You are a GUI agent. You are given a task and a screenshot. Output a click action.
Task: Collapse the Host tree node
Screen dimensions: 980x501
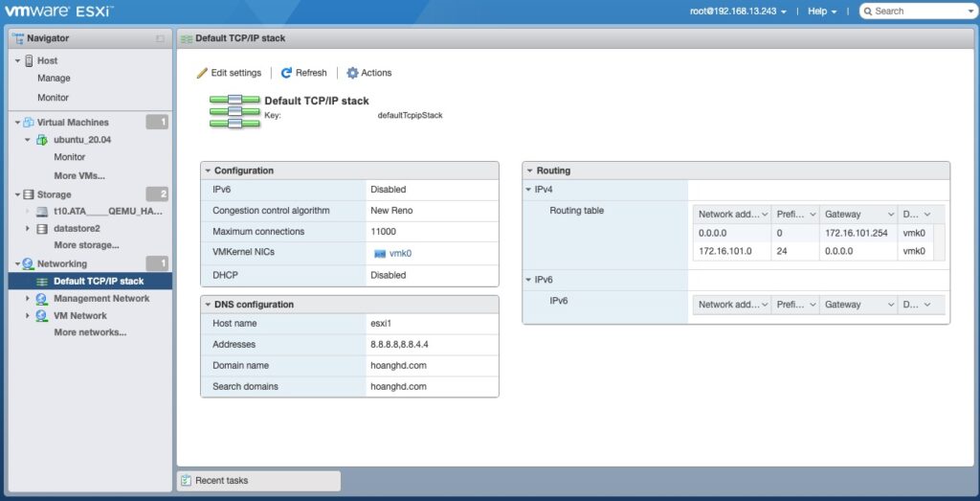coord(17,61)
